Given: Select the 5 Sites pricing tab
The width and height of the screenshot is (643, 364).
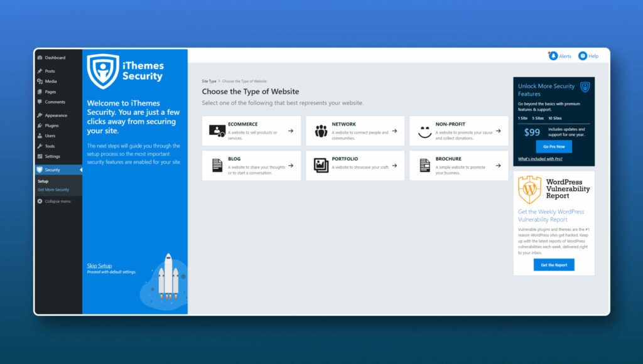Looking at the screenshot, I should [538, 118].
